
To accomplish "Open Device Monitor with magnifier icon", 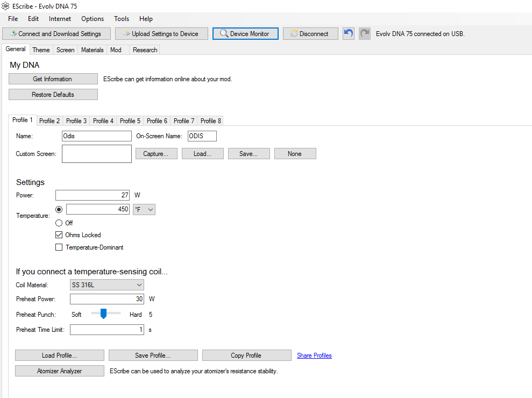I will pos(245,33).
